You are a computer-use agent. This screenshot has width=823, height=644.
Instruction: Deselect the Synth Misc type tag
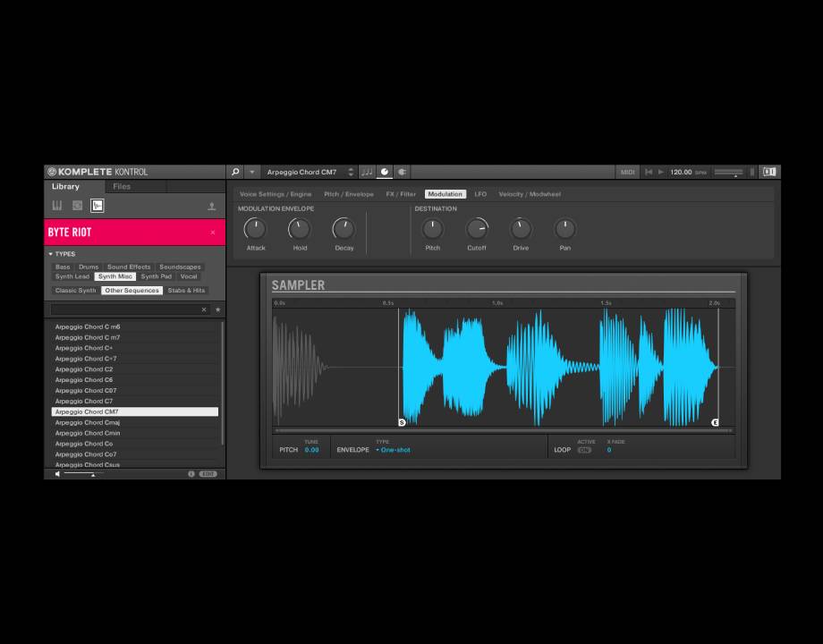pos(115,276)
